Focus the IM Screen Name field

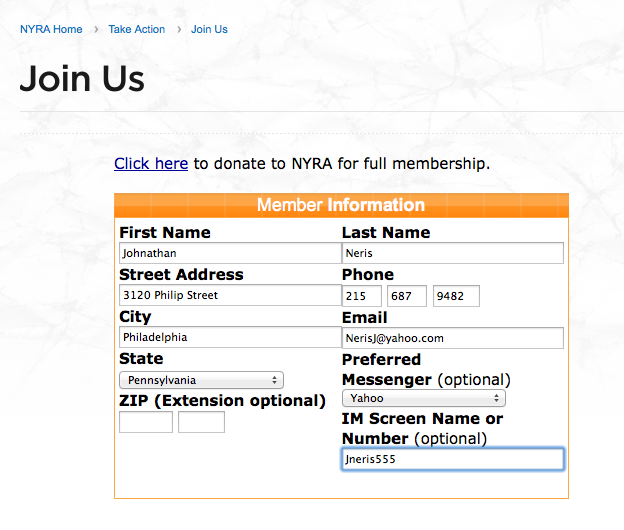tap(453, 459)
